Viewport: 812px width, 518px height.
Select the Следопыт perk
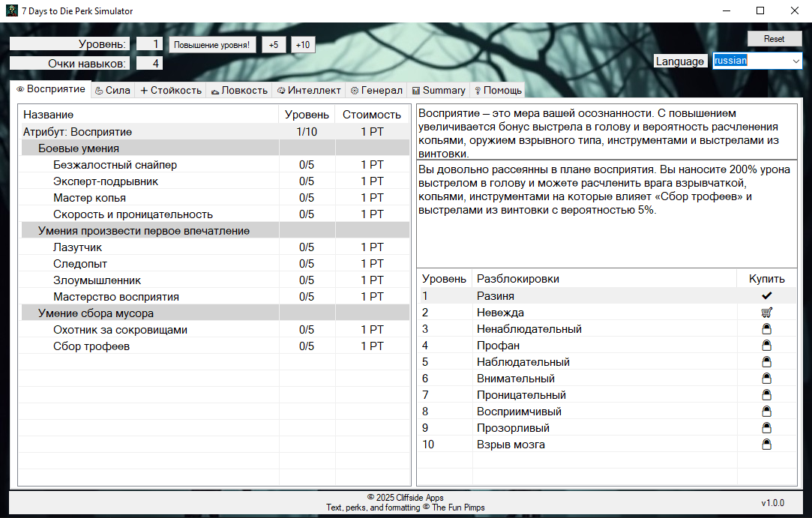214,264
